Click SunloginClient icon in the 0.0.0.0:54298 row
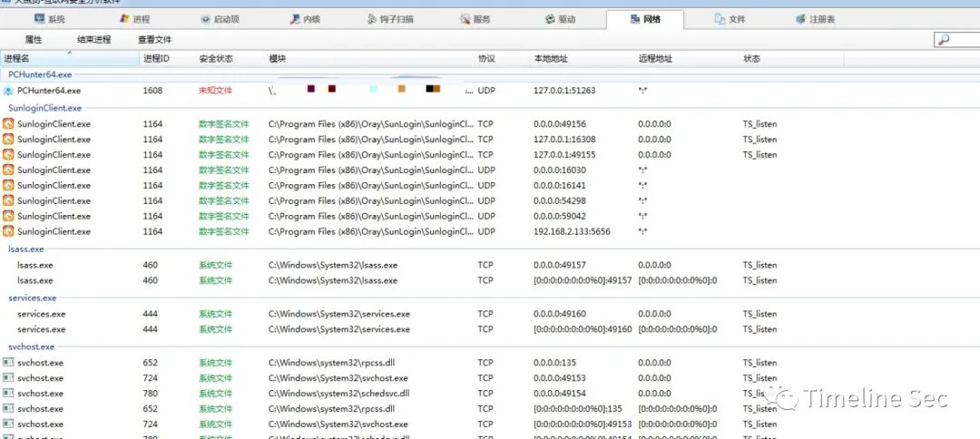This screenshot has width=980, height=439. point(8,200)
